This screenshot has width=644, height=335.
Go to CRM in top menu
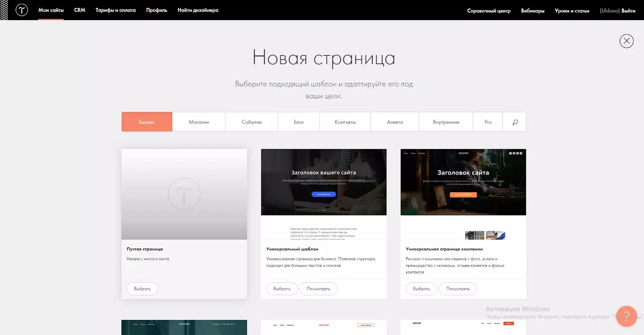click(x=80, y=10)
